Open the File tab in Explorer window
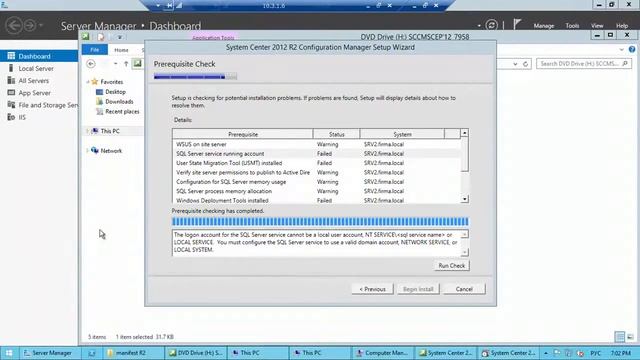 click(95, 49)
